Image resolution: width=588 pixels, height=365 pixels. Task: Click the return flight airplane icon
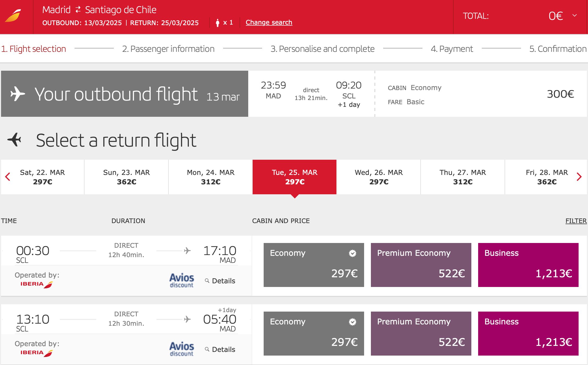14,140
